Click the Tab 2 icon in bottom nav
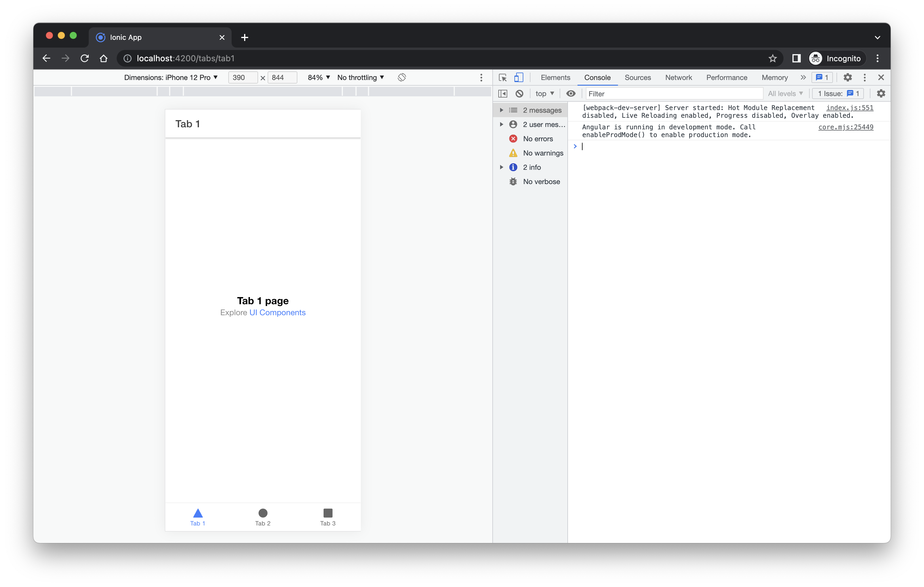The height and width of the screenshot is (587, 924). click(x=262, y=512)
